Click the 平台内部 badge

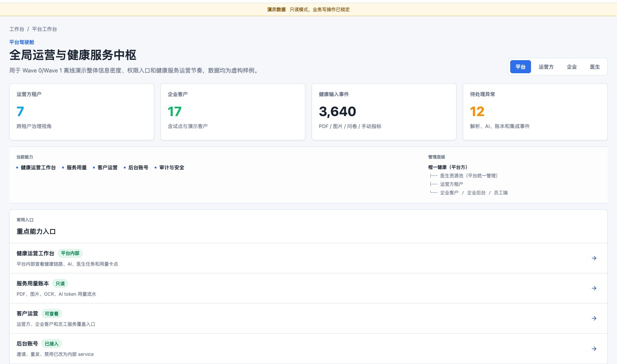pos(70,253)
